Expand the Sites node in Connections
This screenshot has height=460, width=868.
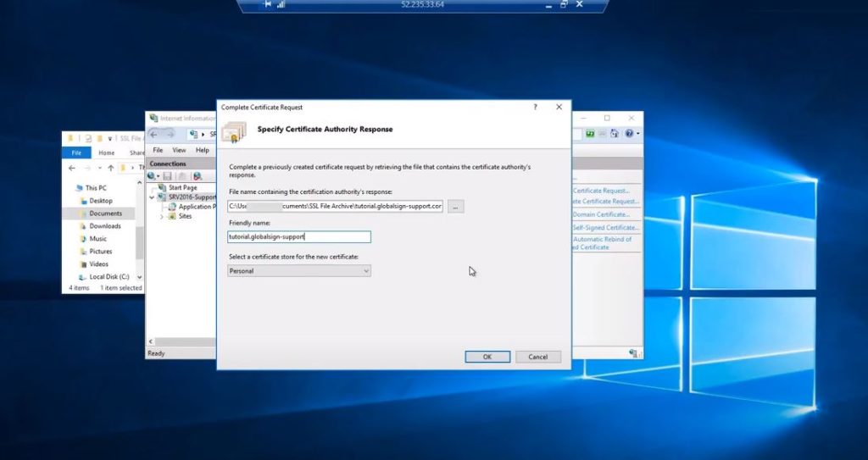[x=162, y=216]
